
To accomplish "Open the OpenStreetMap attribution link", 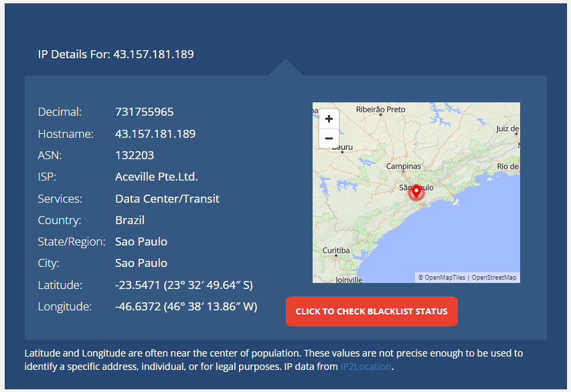I will 494,277.
